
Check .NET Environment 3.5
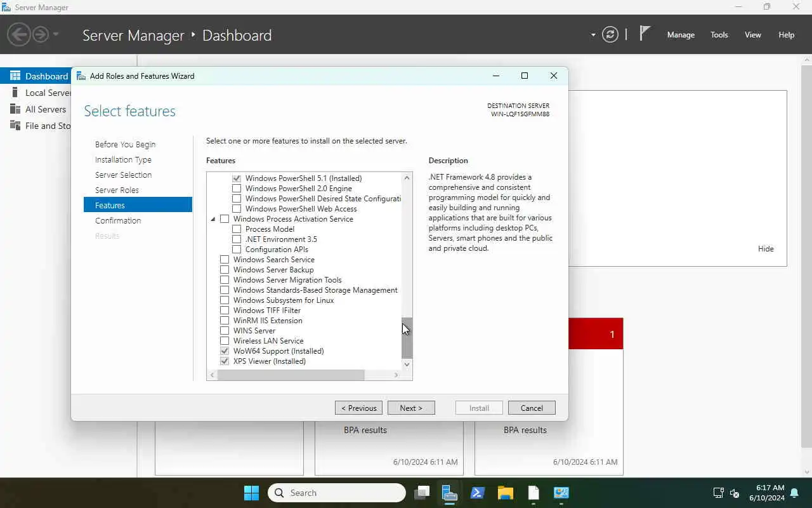[237, 239]
